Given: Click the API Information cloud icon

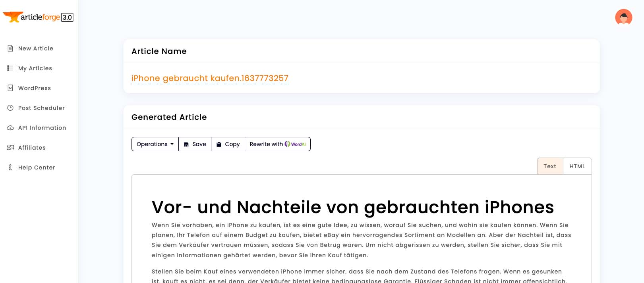Looking at the screenshot, I should tap(10, 128).
